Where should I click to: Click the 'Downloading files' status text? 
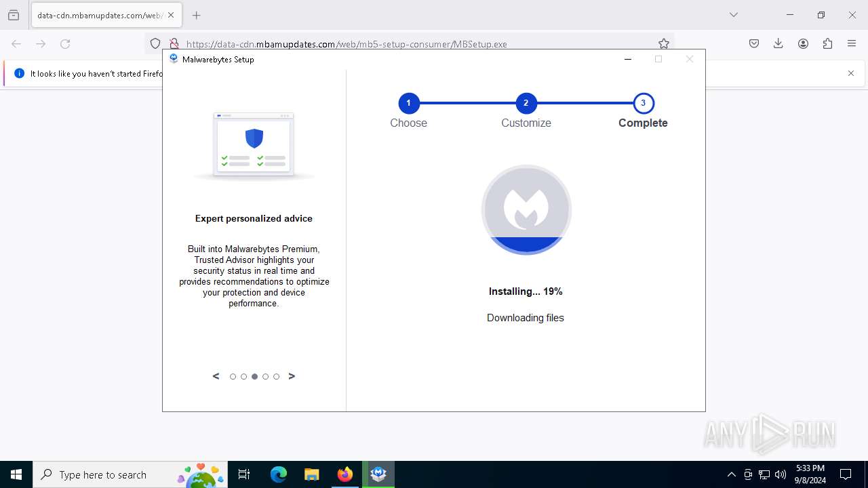point(526,318)
